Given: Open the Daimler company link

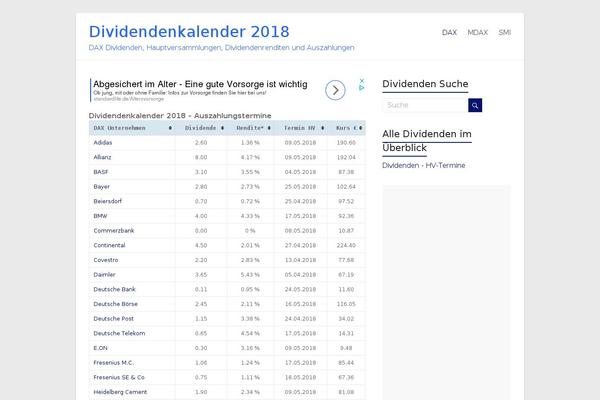Looking at the screenshot, I should pos(104,274).
